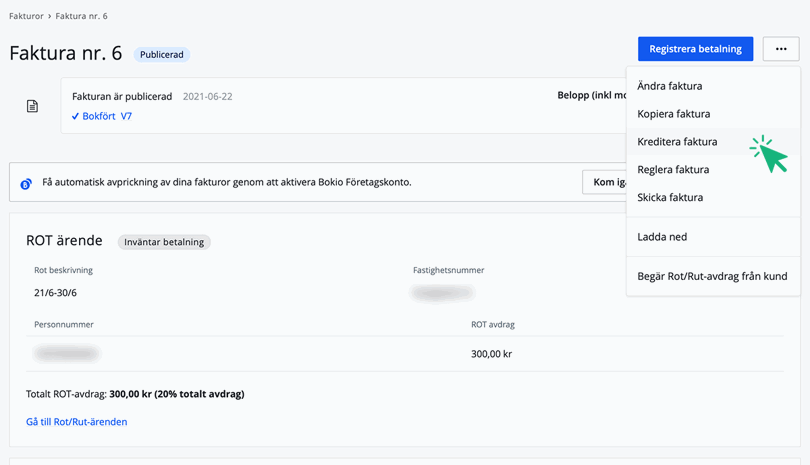Go back via Fakturor breadcrumb
Image resolution: width=810 pixels, height=465 pixels.
point(26,17)
